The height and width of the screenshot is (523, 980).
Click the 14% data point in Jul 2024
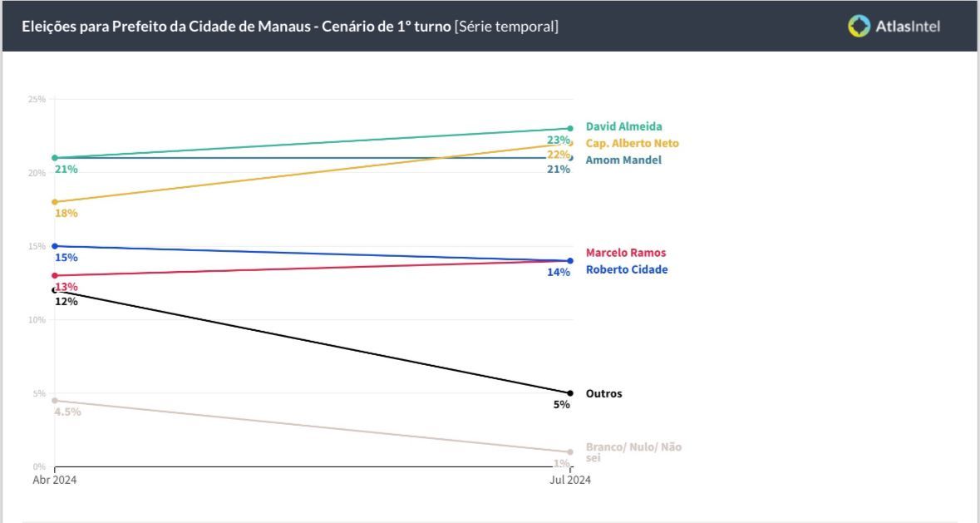(570, 261)
